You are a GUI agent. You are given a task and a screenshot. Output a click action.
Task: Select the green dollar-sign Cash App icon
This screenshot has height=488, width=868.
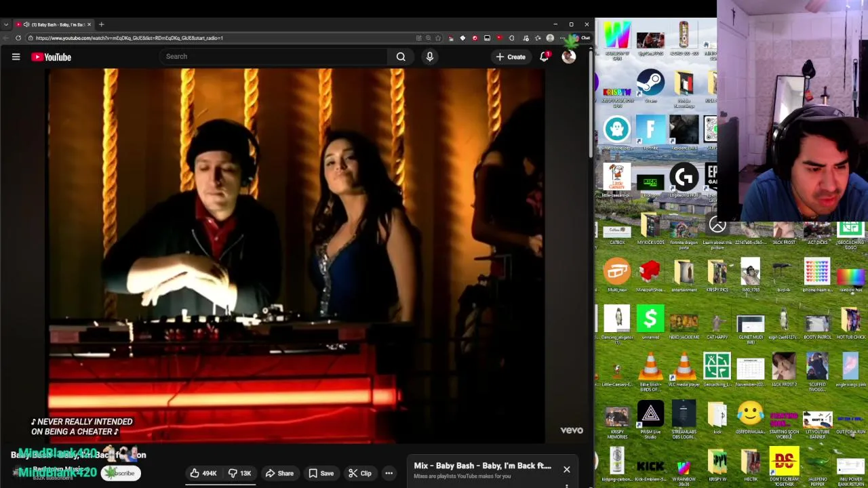pyautogui.click(x=650, y=323)
